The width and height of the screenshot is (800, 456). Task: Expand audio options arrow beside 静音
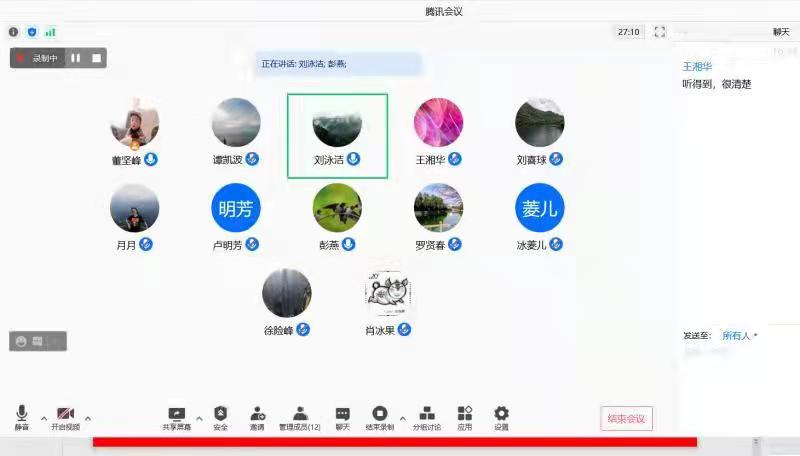pyautogui.click(x=43, y=418)
